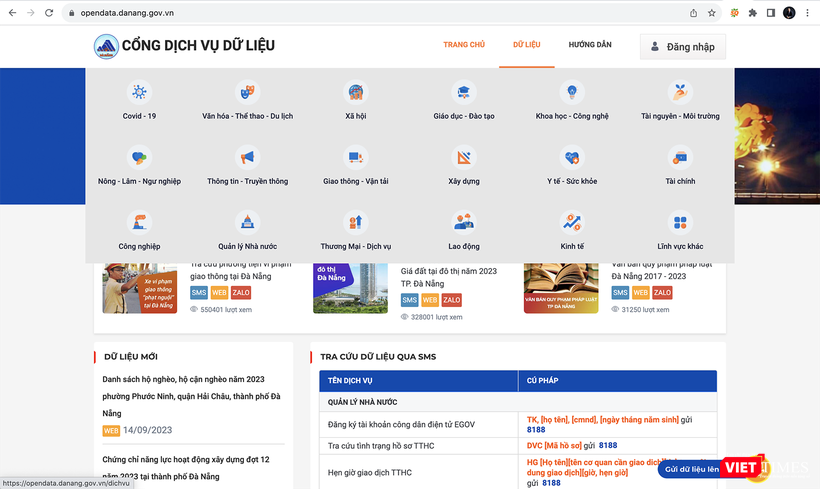The width and height of the screenshot is (820, 489).
Task: Open the Giáo dục - Đào tạo category icon
Action: [464, 93]
